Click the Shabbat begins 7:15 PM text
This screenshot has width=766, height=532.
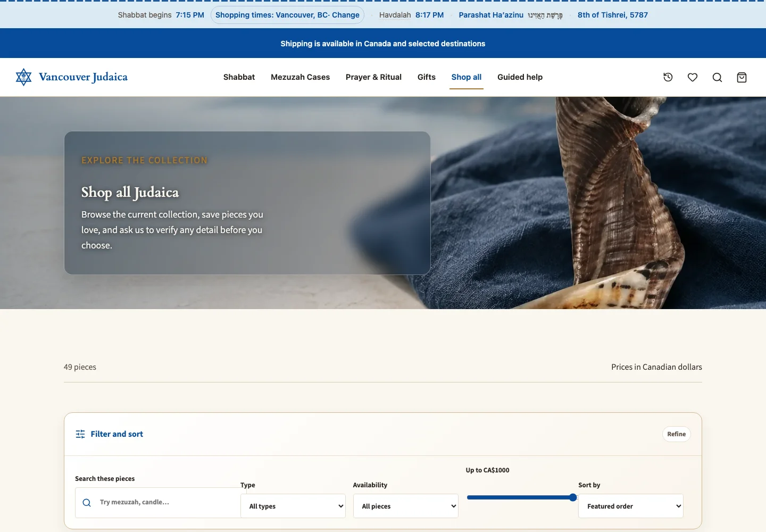tap(161, 15)
